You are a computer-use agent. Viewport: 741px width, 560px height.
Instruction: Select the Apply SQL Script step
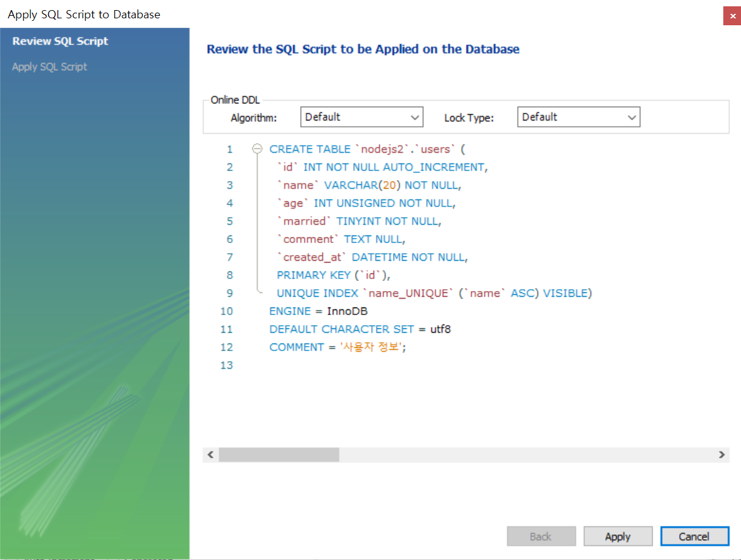[50, 66]
